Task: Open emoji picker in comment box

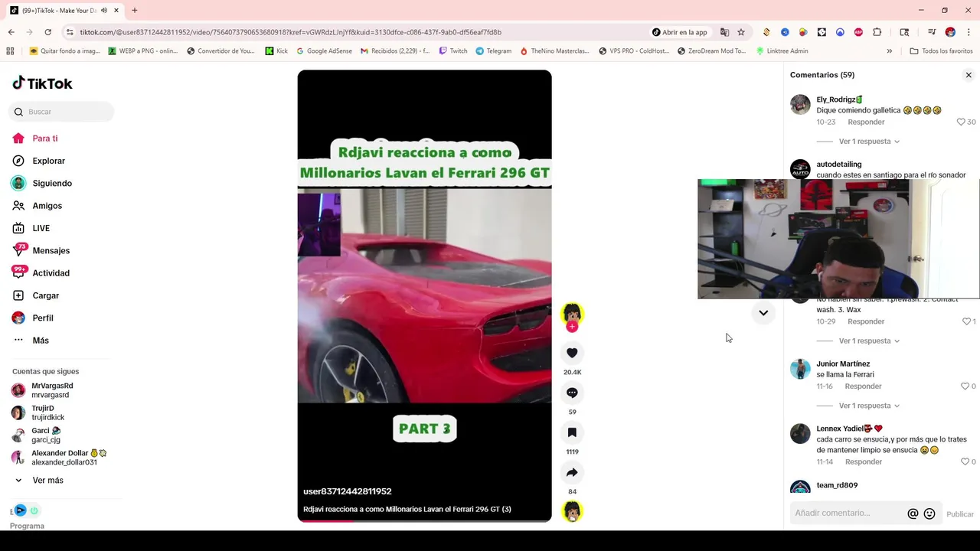Action: pos(929,514)
